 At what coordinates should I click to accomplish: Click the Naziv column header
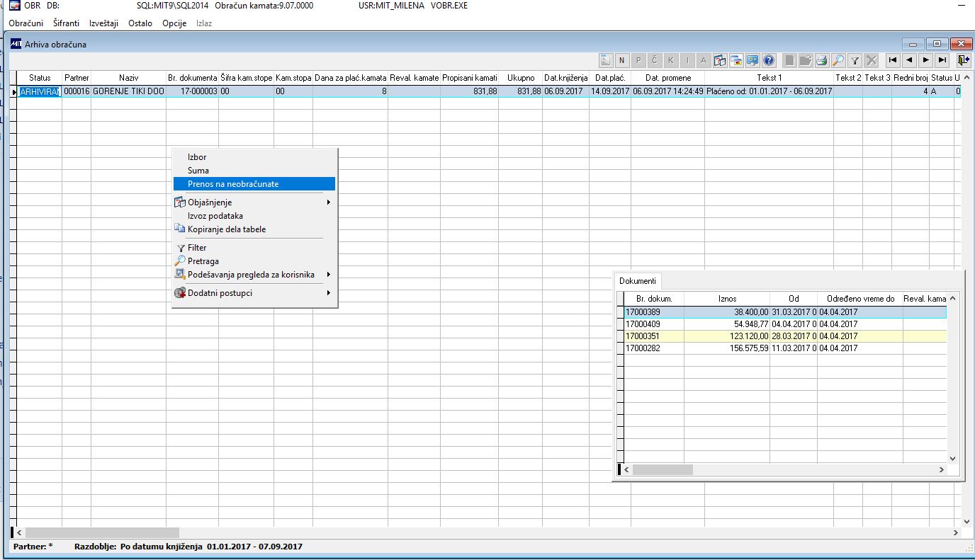pos(128,78)
